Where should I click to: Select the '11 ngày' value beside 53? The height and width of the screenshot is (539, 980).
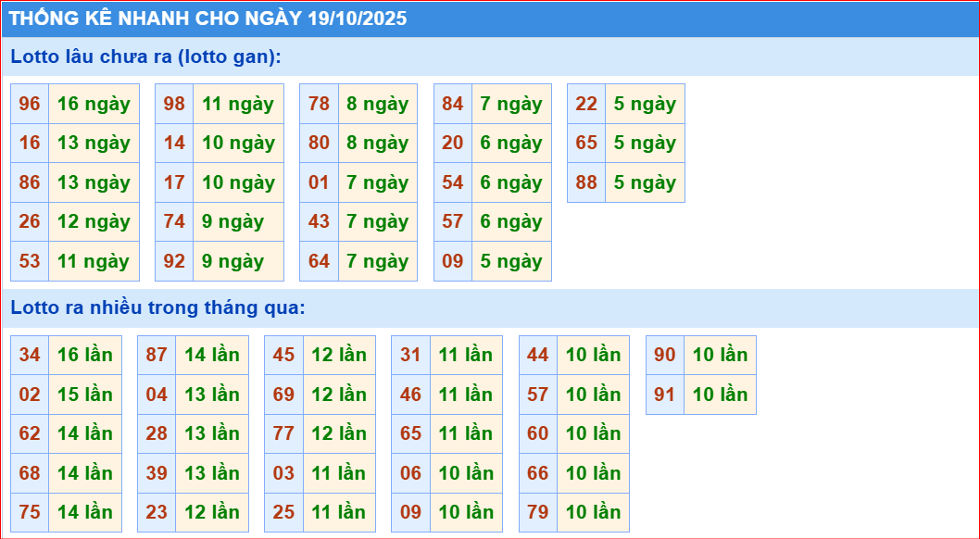pos(94,261)
